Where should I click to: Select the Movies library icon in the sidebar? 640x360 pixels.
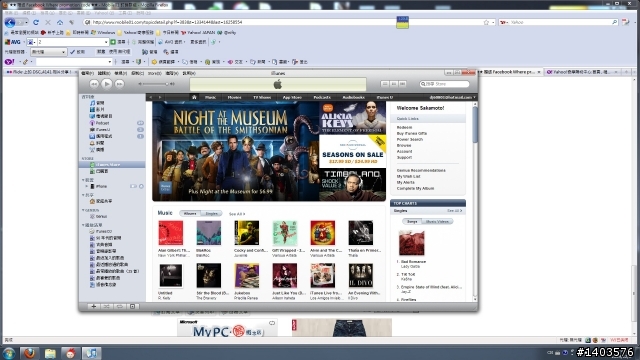[92, 109]
